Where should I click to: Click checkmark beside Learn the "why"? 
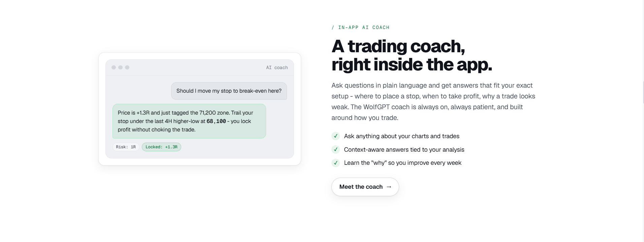335,163
